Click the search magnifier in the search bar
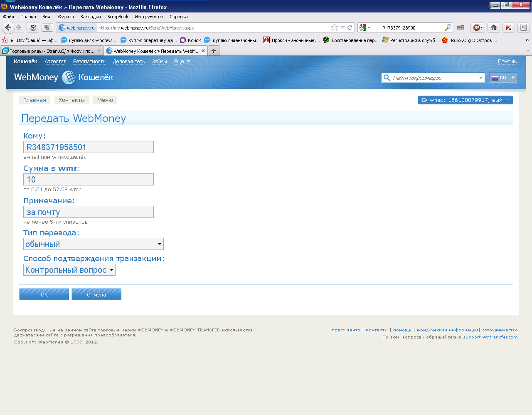Viewport: 532px width, 415px height. pyautogui.click(x=448, y=28)
